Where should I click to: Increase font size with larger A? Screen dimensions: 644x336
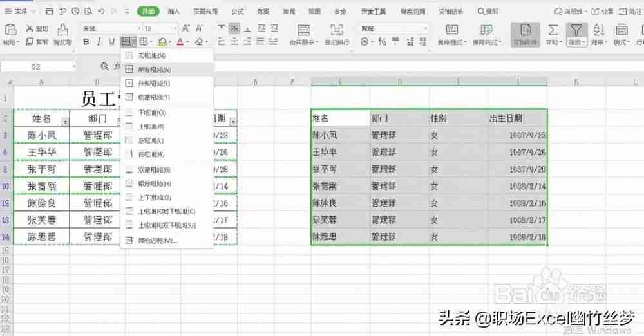pyautogui.click(x=185, y=28)
